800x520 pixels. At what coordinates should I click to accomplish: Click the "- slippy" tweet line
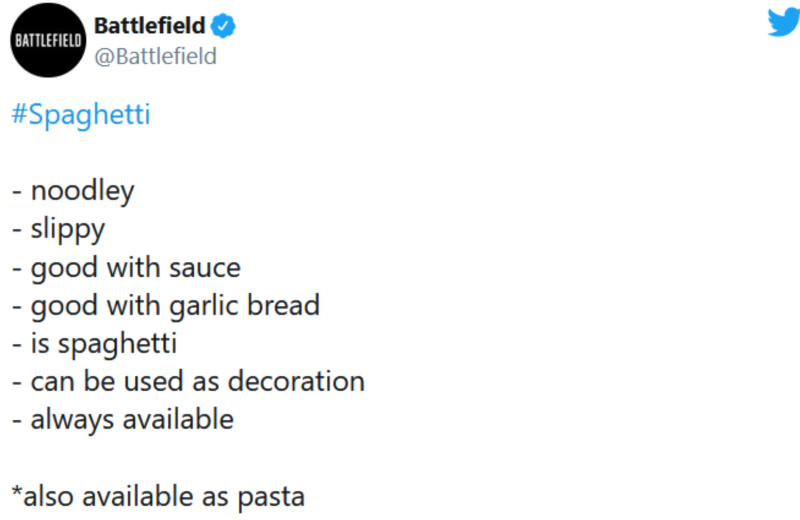58,230
